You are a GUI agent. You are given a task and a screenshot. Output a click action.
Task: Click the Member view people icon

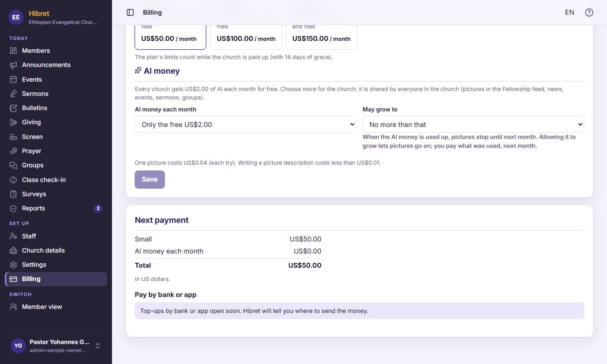(13, 307)
